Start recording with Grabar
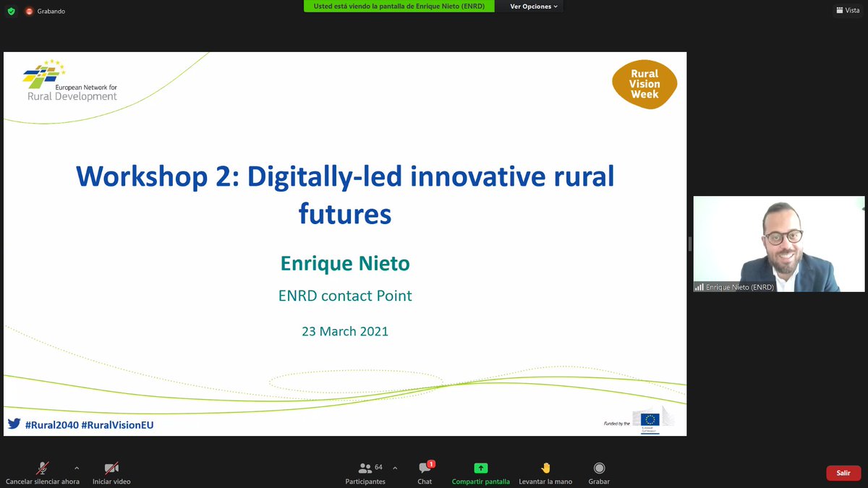868x488 pixels. tap(599, 474)
